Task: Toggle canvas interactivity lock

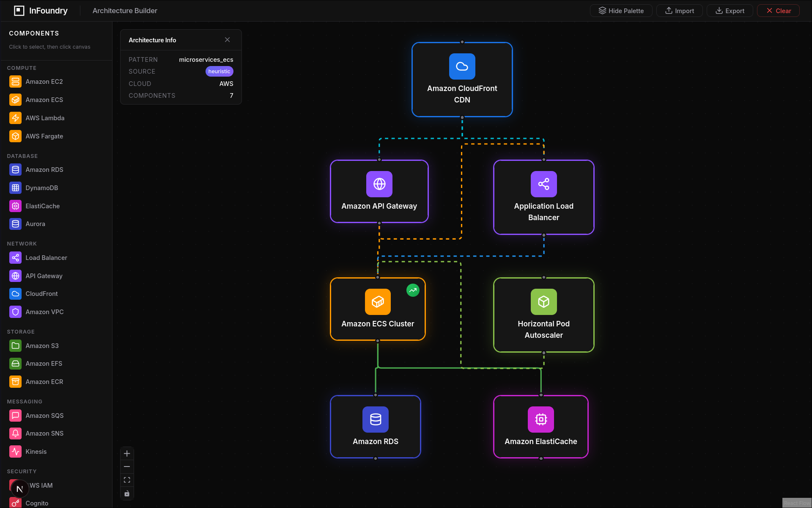Action: 127,493
